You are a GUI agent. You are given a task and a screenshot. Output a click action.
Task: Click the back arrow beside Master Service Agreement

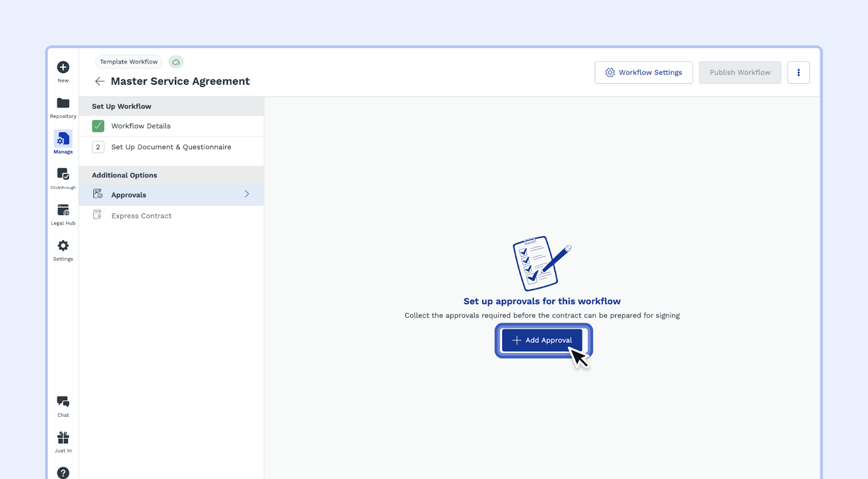(99, 81)
